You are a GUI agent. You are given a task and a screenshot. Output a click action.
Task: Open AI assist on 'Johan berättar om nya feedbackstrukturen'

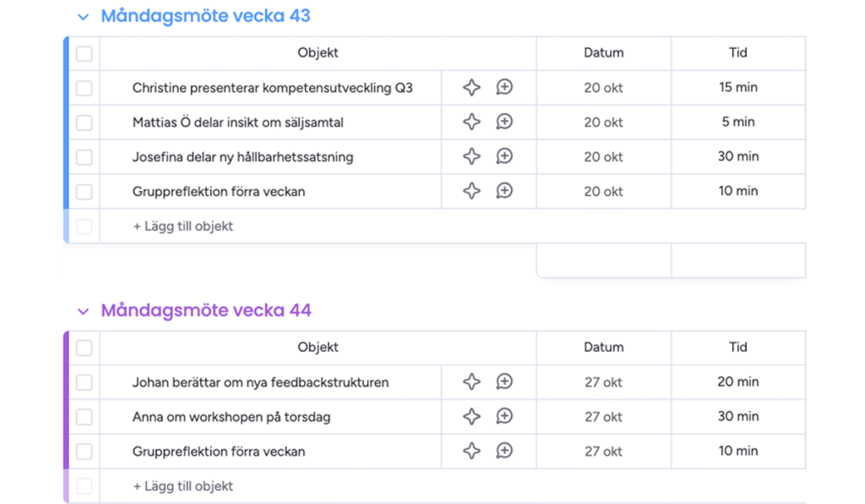tap(471, 382)
